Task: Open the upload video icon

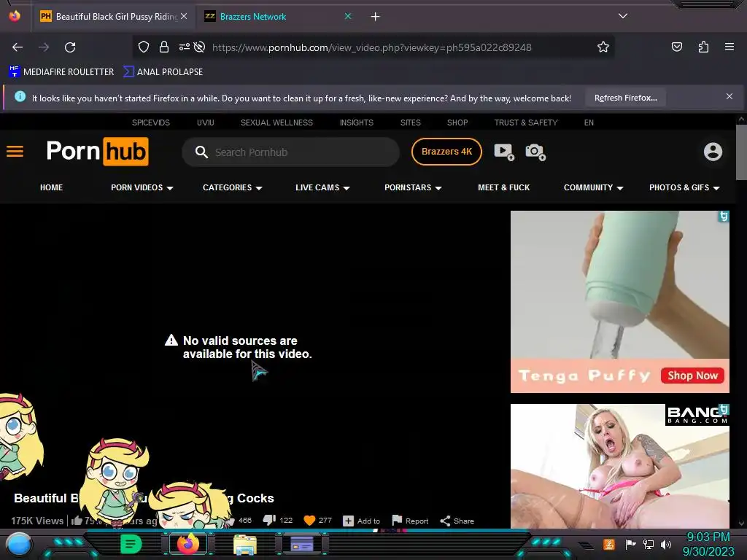Action: click(504, 152)
